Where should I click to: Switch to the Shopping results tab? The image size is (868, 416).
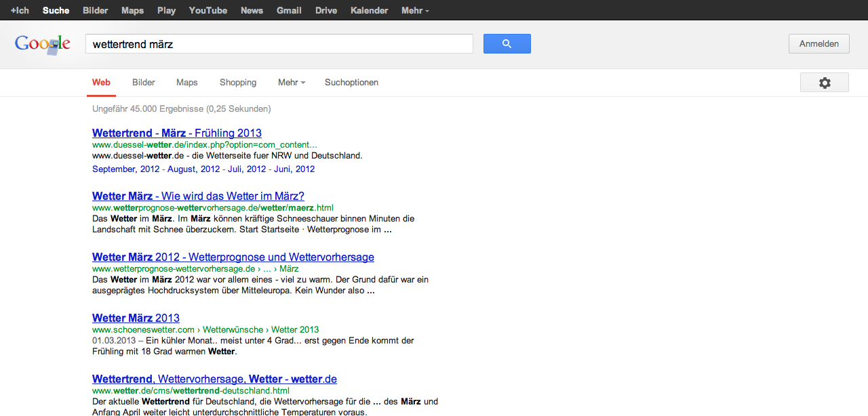pos(238,83)
